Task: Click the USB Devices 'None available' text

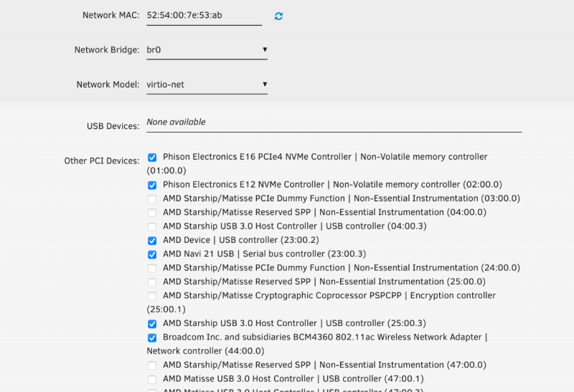Action: [x=177, y=123]
